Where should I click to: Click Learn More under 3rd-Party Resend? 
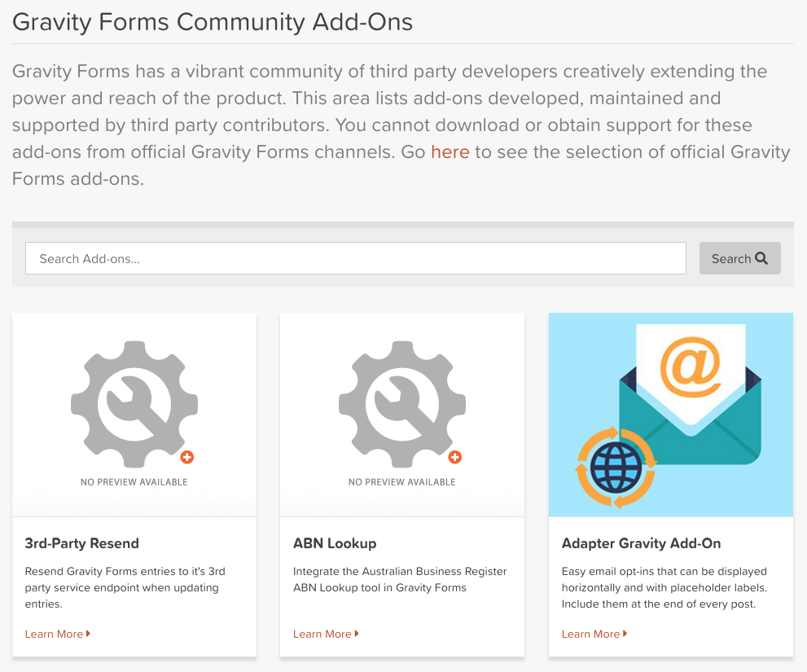pyautogui.click(x=58, y=634)
